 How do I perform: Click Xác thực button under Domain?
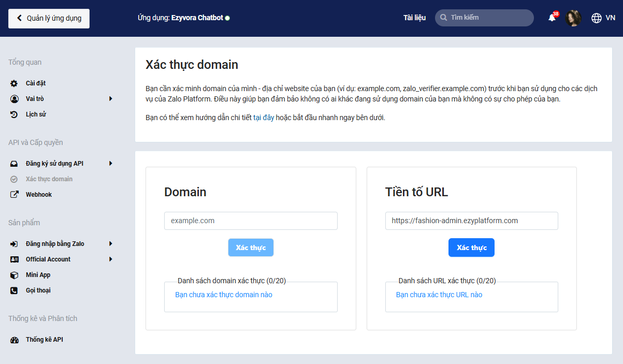251,247
